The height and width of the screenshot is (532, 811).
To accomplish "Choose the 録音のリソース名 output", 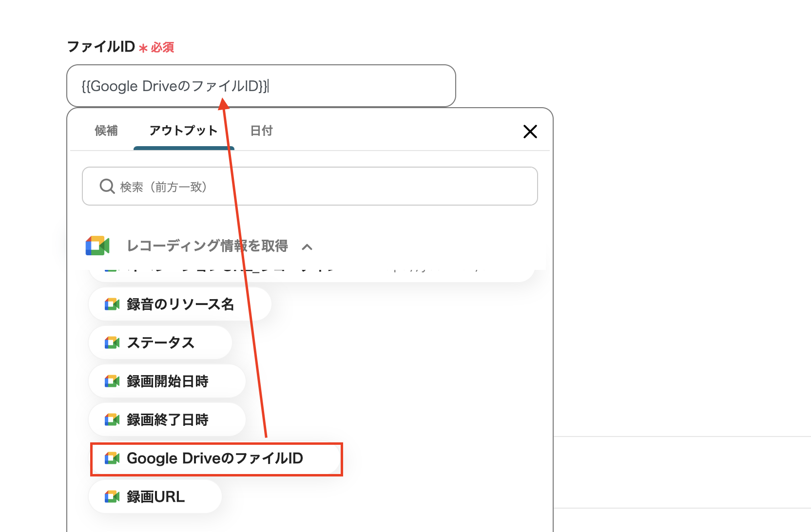I will pos(180,304).
